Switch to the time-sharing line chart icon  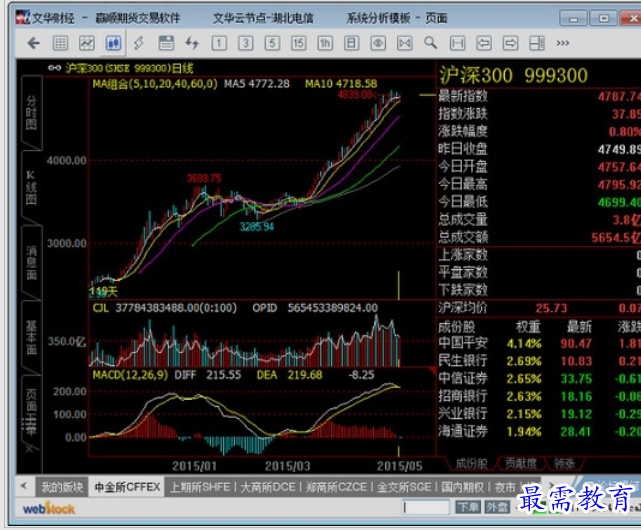click(87, 43)
